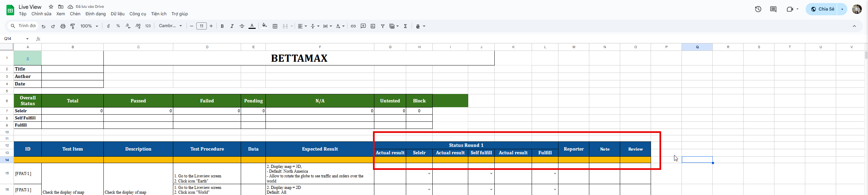Open the comments panel icon
The image size is (868, 195).
[x=773, y=9]
